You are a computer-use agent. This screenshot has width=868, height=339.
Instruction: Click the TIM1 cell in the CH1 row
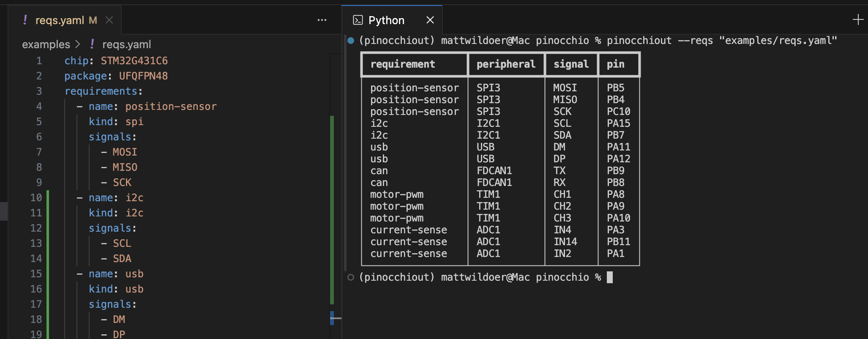point(489,194)
